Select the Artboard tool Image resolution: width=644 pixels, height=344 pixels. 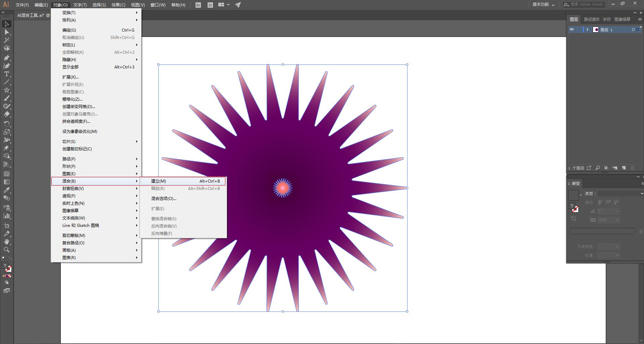(x=6, y=226)
